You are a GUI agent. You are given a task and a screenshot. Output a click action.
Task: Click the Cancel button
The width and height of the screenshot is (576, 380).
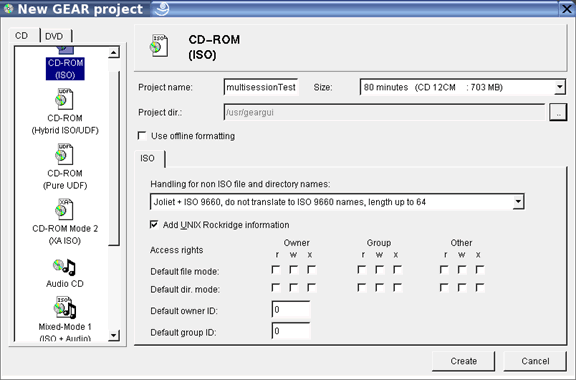[x=535, y=361]
